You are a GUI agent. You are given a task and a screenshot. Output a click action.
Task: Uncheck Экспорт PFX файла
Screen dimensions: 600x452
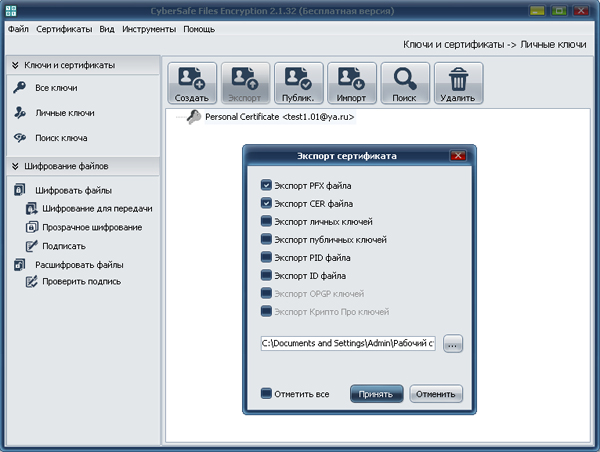click(266, 185)
